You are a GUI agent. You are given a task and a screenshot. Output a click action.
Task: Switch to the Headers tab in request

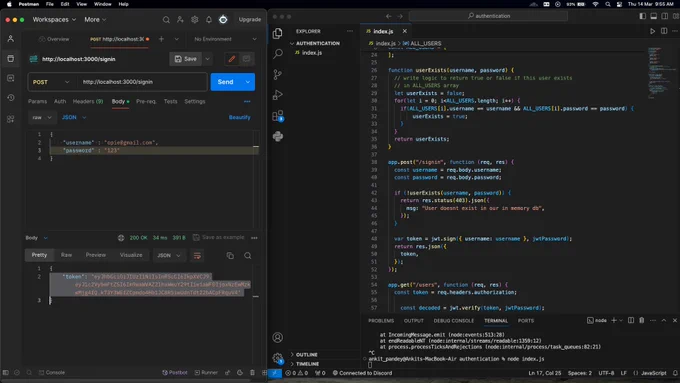pos(88,101)
